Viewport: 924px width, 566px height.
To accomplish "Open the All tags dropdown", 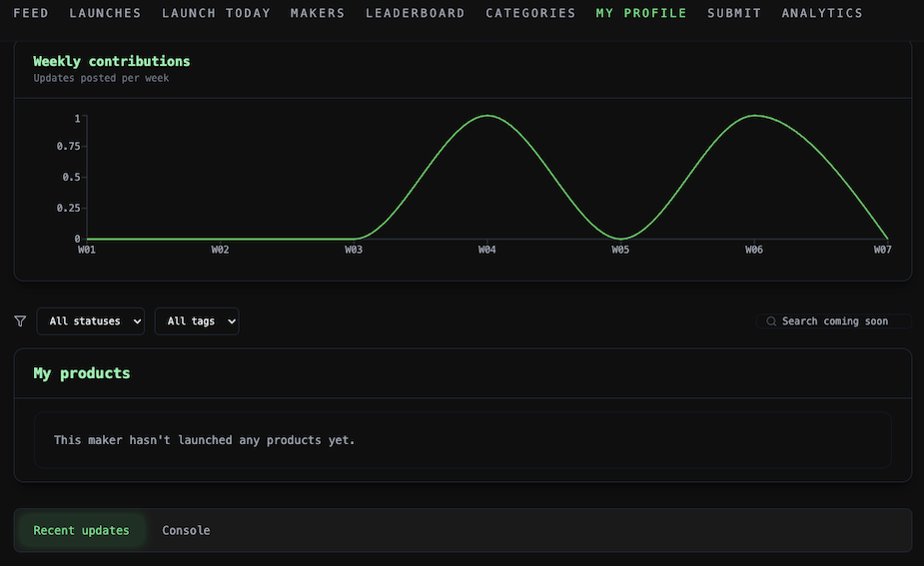I will coord(197,321).
